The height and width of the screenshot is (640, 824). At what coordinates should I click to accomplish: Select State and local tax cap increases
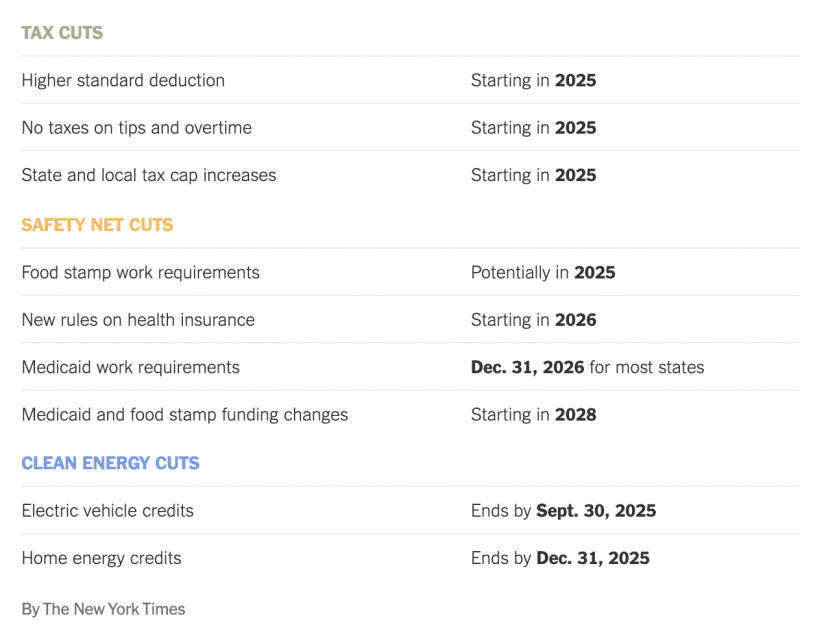tap(149, 175)
